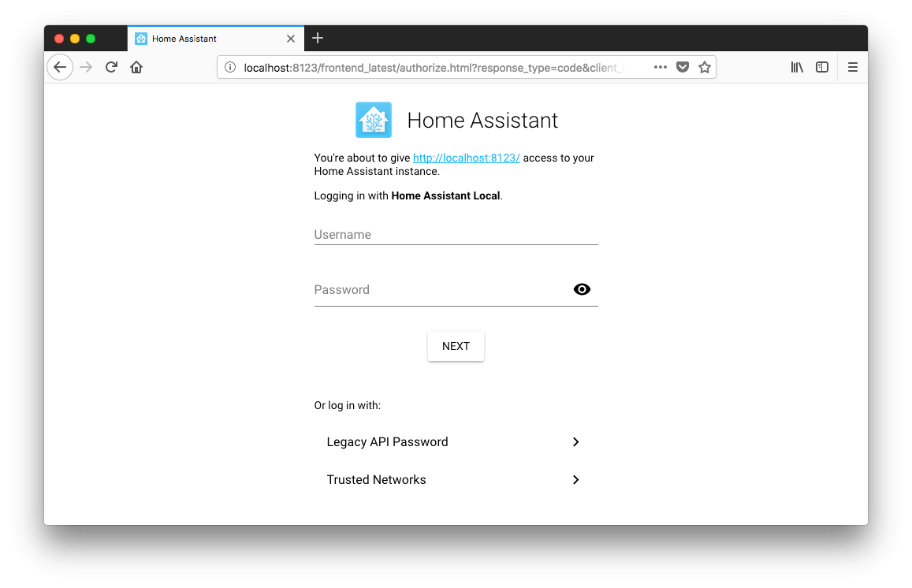Open the http://localhost:8123/ link
This screenshot has height=588, width=912.
(x=467, y=158)
